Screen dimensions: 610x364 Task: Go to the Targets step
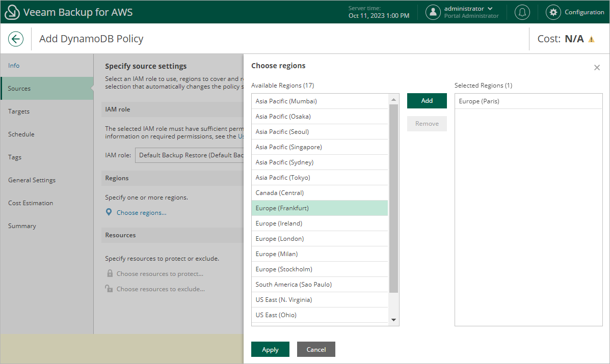click(47, 111)
